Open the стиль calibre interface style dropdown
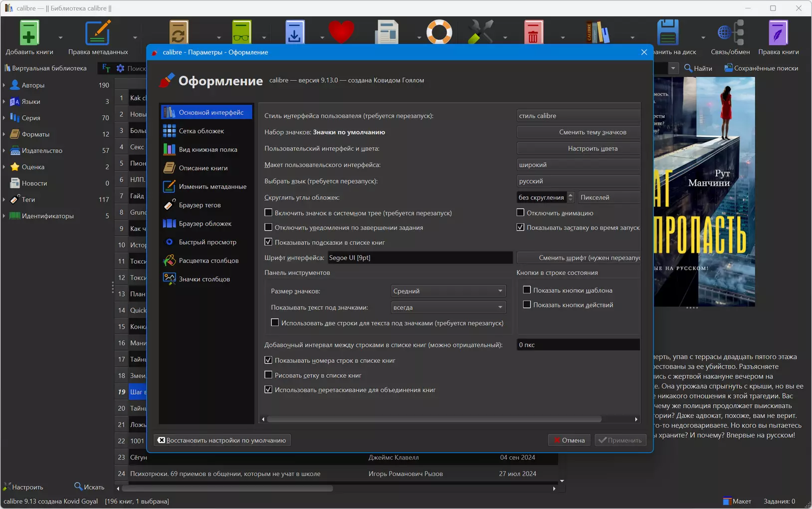812x509 pixels. point(579,116)
